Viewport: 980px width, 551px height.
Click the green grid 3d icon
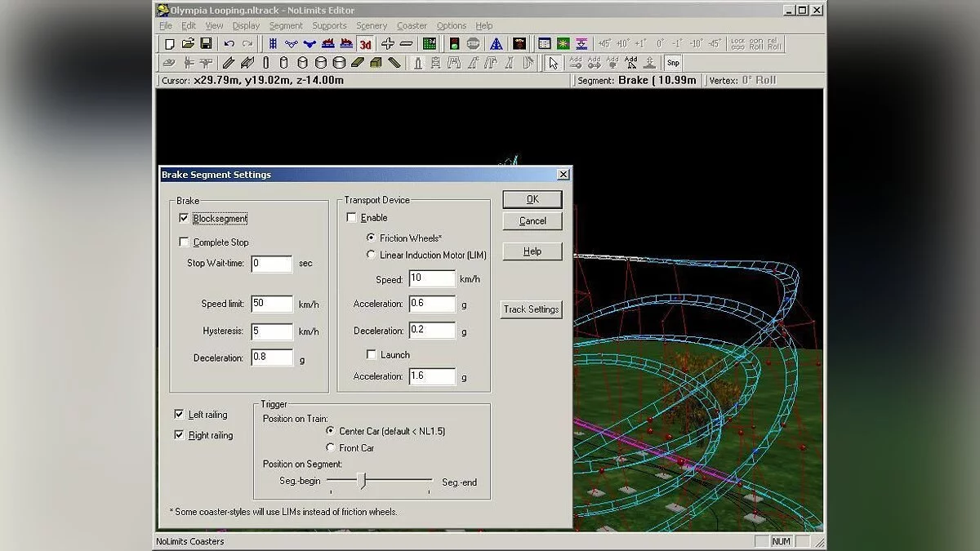pyautogui.click(x=430, y=43)
